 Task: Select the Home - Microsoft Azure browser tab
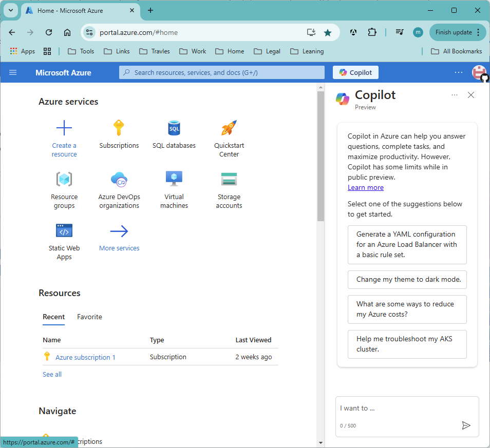pyautogui.click(x=81, y=11)
